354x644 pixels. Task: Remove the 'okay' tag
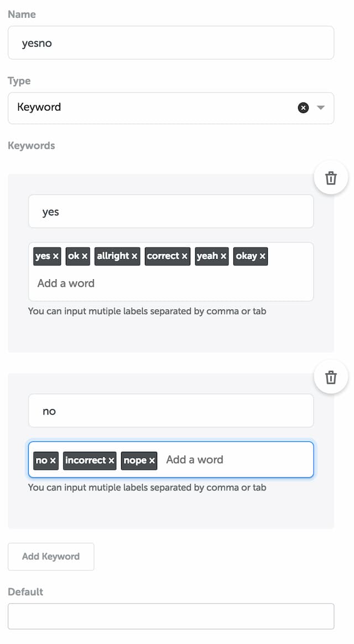click(x=263, y=256)
